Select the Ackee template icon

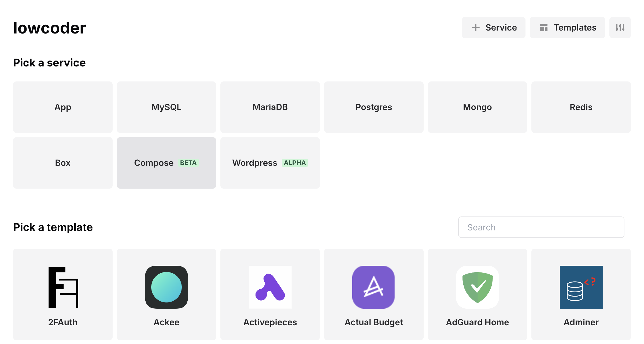(166, 287)
